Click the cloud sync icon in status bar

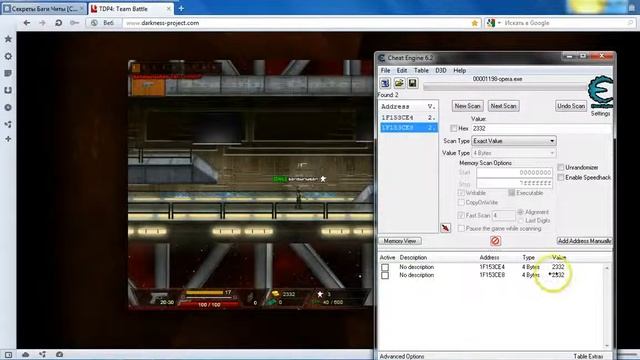(25, 355)
